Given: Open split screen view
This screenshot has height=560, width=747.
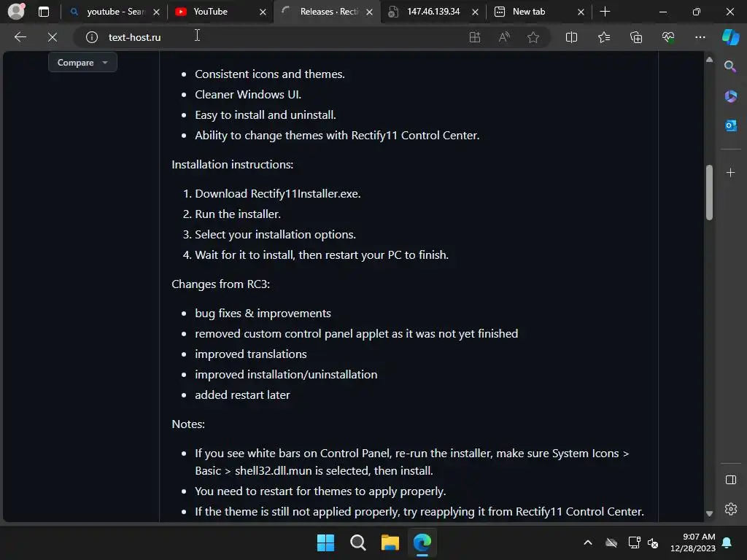Looking at the screenshot, I should 571,37.
